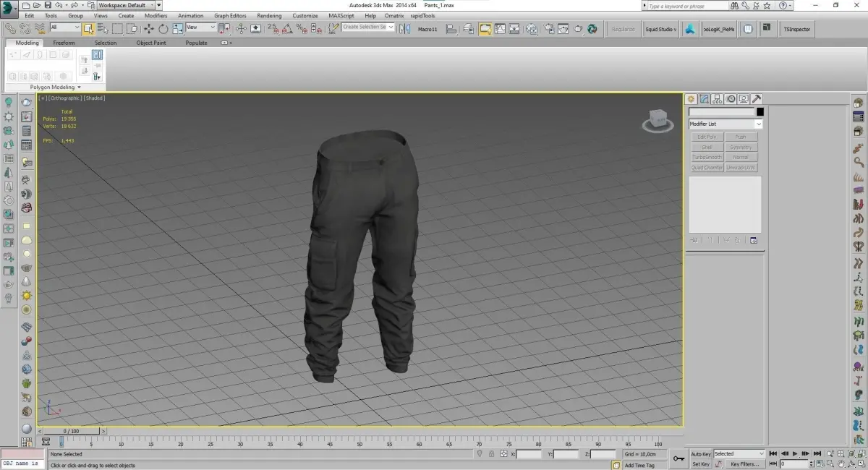Viewport: 868px width, 470px height.
Task: Open the key mode Selected dropdown
Action: (x=739, y=454)
